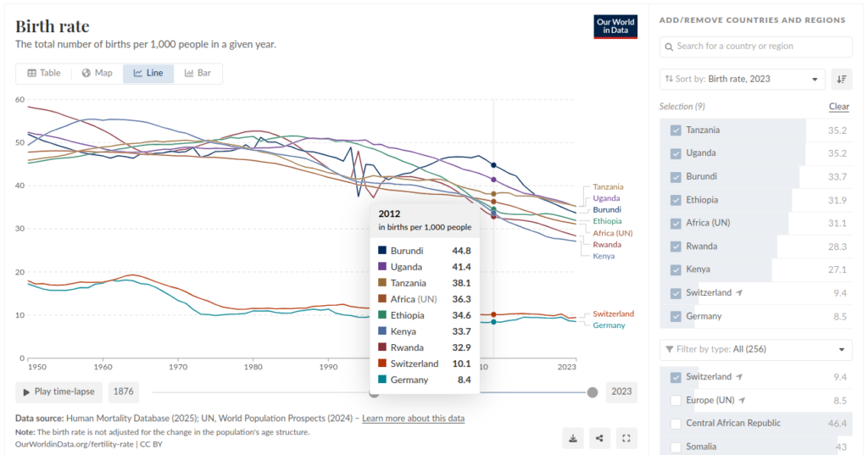Open the Sort by Birth rate dropdown
Viewport: 868px width, 455px height.
tap(743, 79)
